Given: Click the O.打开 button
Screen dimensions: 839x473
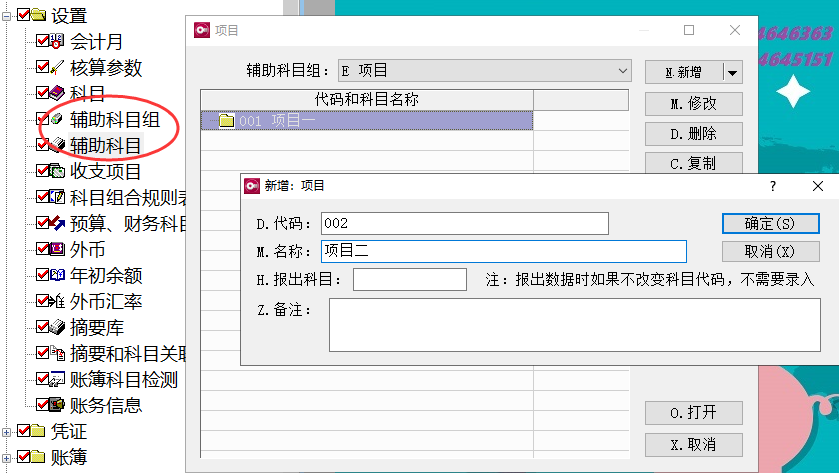Looking at the screenshot, I should [x=693, y=413].
